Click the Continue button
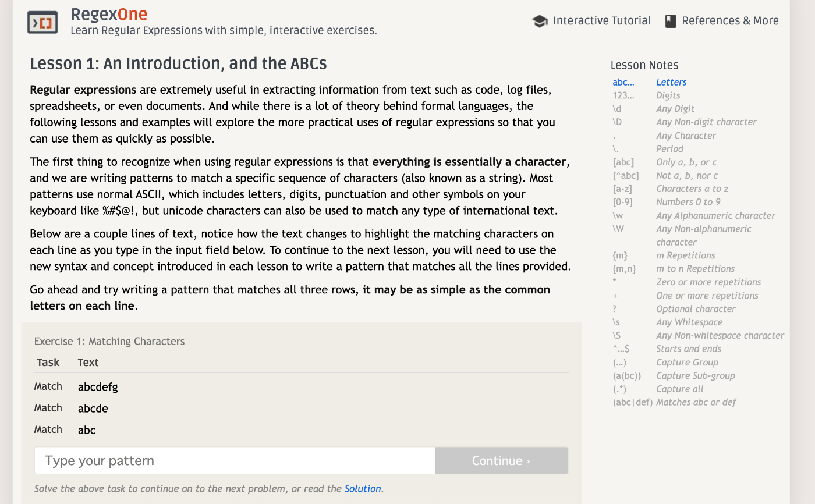815x504 pixels. pyautogui.click(x=501, y=460)
